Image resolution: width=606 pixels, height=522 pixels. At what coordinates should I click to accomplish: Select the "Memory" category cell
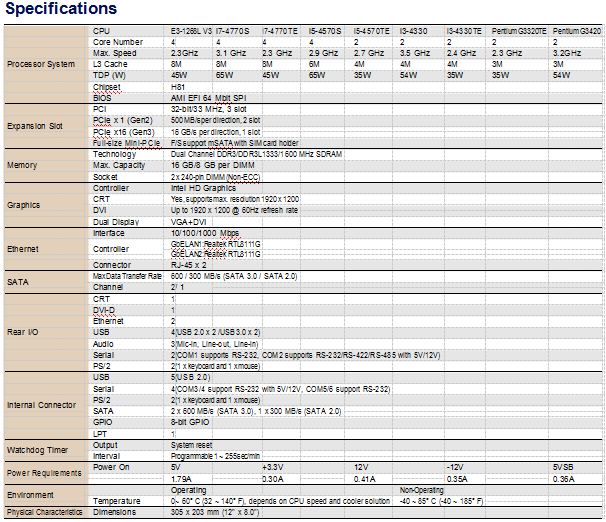tap(22, 165)
